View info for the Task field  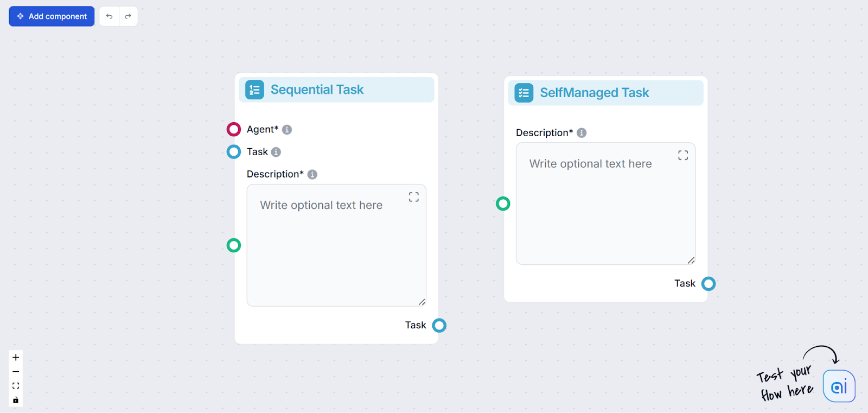tap(276, 152)
